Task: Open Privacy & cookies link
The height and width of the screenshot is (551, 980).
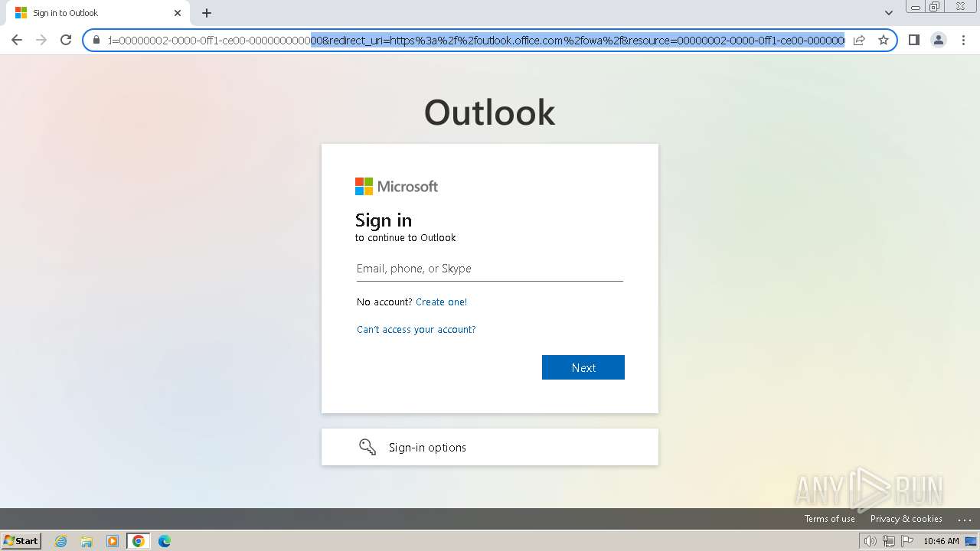Action: tap(906, 519)
